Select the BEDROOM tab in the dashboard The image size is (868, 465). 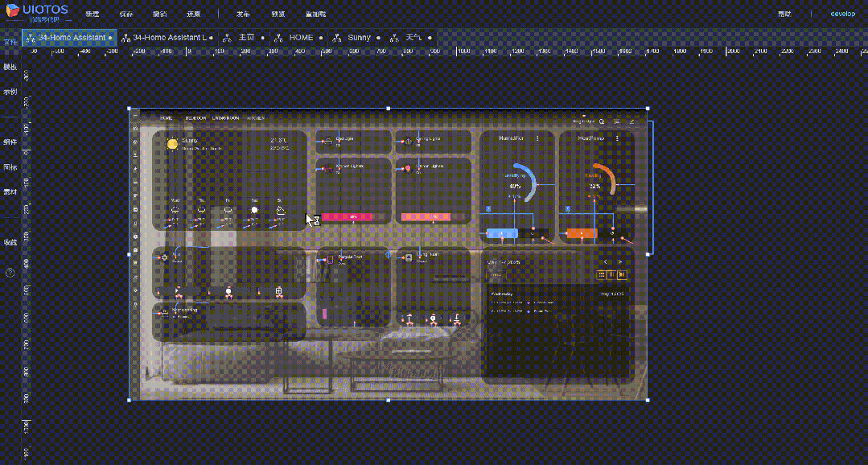click(196, 118)
